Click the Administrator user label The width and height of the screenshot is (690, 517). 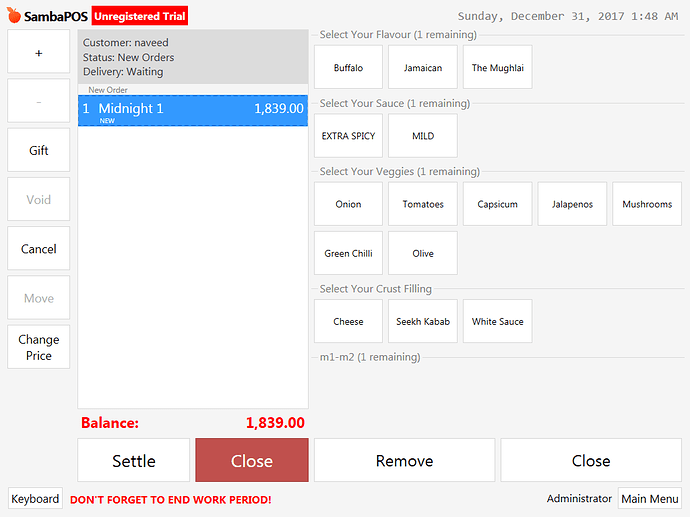click(579, 499)
